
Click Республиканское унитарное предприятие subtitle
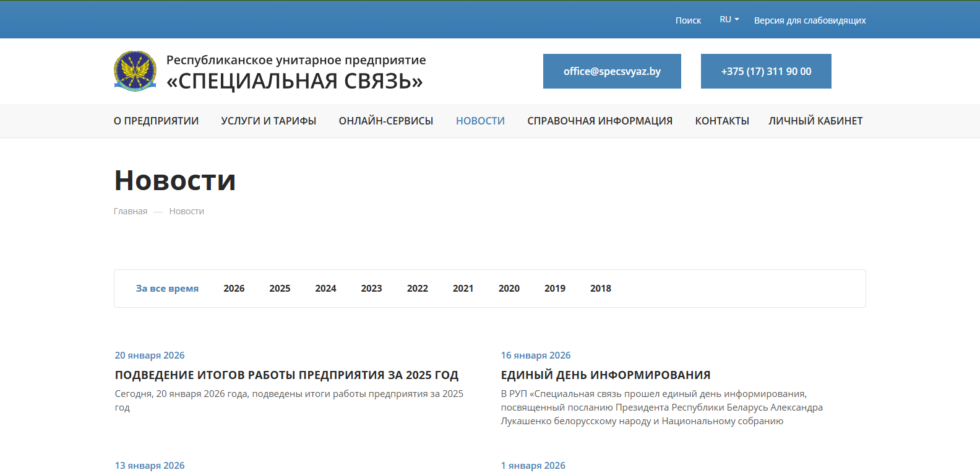pyautogui.click(x=296, y=60)
